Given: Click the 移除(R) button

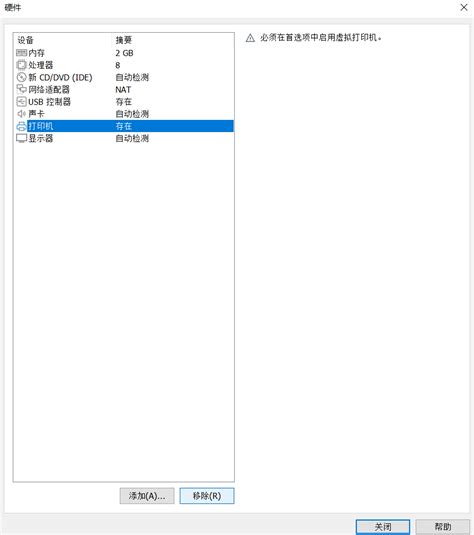Looking at the screenshot, I should [207, 496].
